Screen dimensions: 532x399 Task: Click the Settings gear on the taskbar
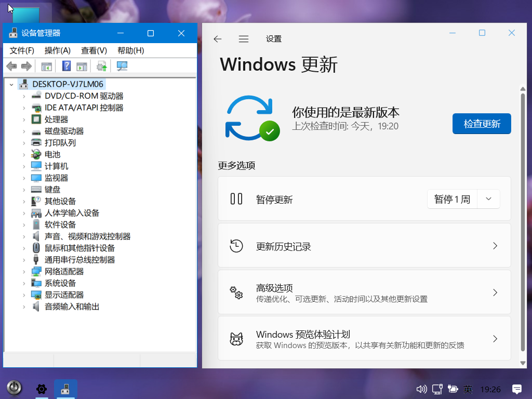pos(42,389)
